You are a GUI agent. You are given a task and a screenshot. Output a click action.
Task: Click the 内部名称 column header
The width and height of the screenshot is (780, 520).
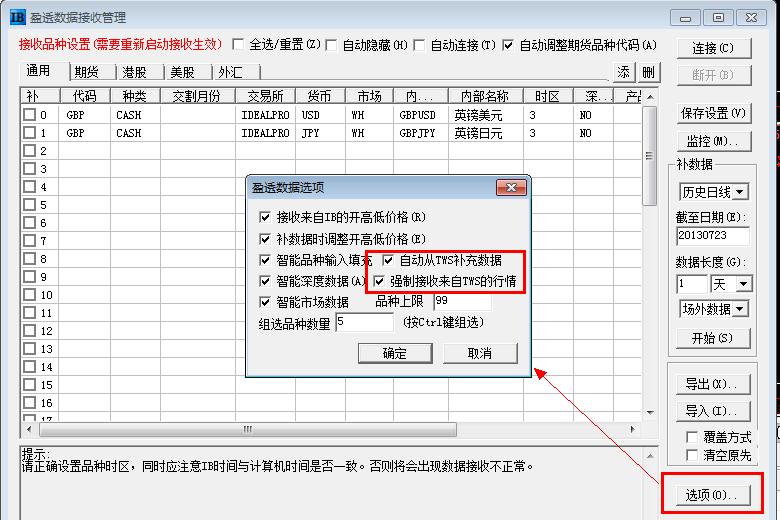486,96
